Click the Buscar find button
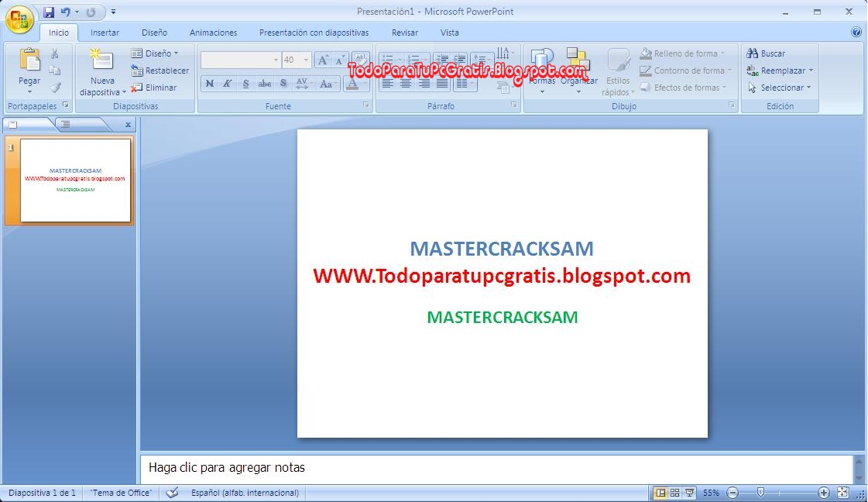The height and width of the screenshot is (502, 868). [766, 53]
